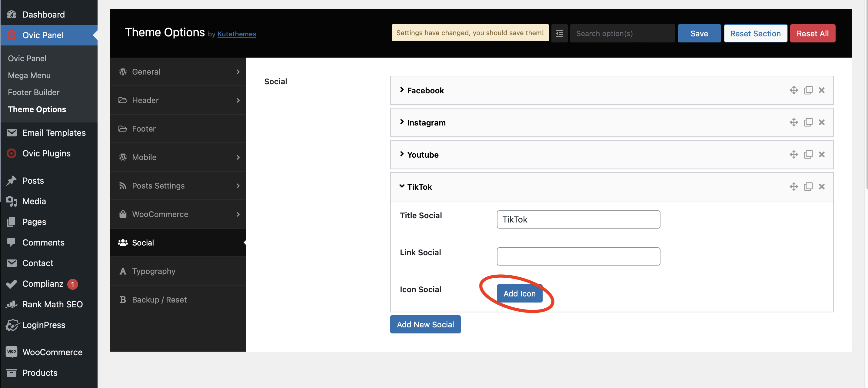Screen dimensions: 868x388
Task: Open the Footer options tab
Action: click(x=178, y=129)
